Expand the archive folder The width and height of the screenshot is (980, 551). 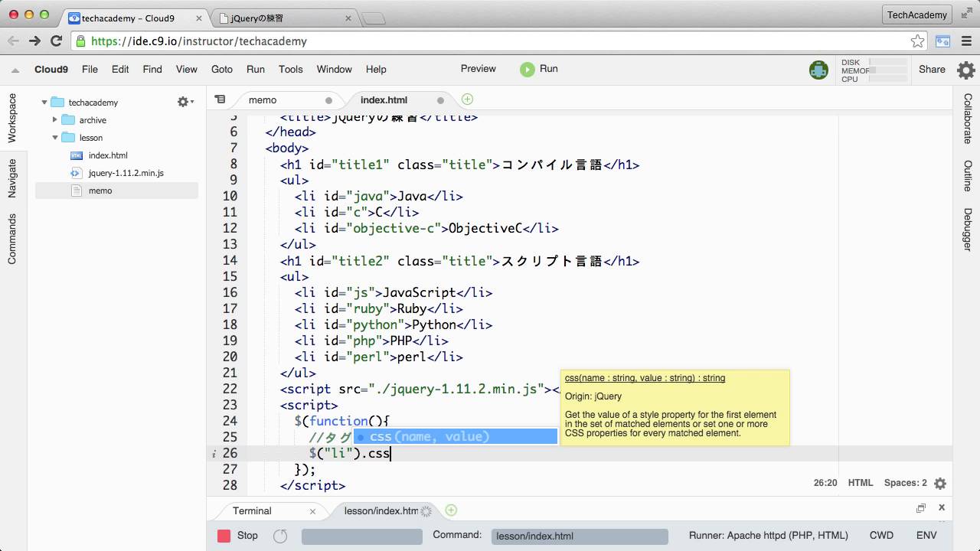click(x=55, y=119)
